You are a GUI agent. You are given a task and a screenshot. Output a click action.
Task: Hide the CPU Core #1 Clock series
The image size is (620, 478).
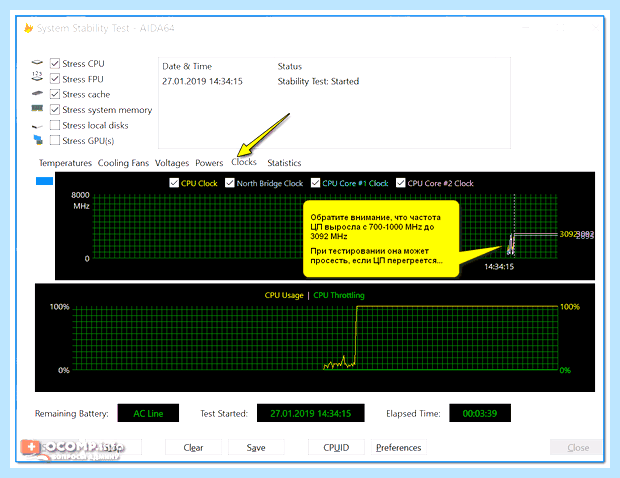[x=315, y=183]
